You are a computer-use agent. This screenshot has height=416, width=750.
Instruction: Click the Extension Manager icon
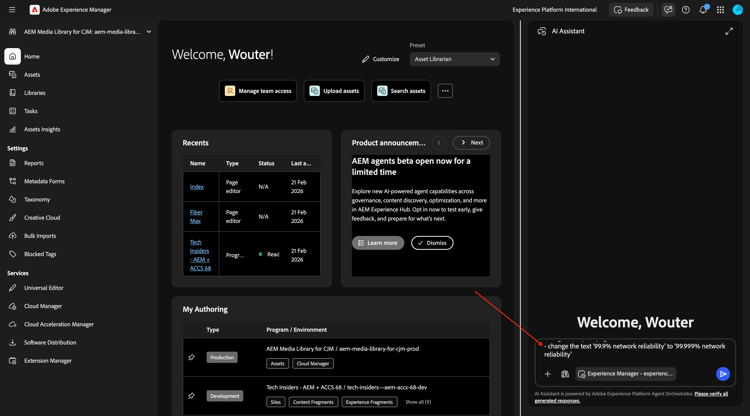click(12, 361)
